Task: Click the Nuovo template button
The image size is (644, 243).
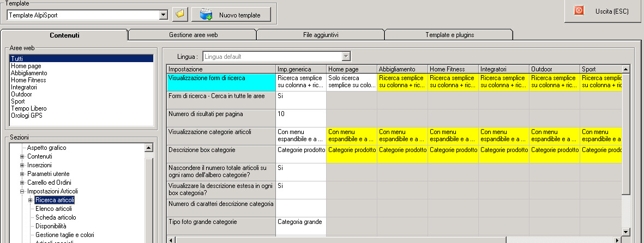Action: click(231, 15)
